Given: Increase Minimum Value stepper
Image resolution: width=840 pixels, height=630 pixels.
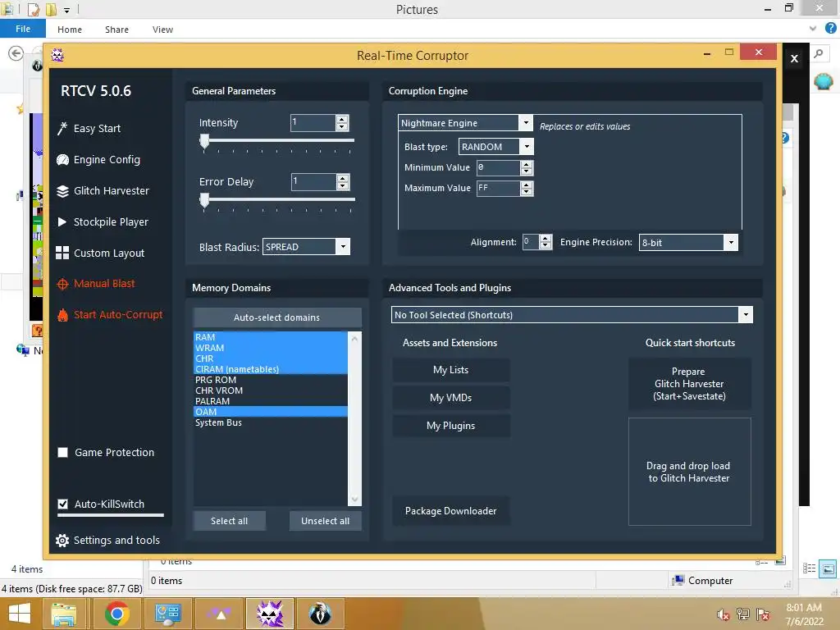Looking at the screenshot, I should point(527,164).
